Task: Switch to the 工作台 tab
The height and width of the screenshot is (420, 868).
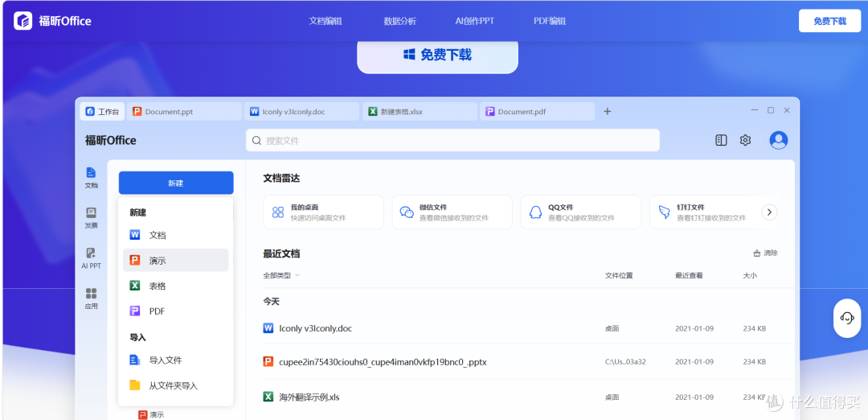Action: (x=102, y=111)
